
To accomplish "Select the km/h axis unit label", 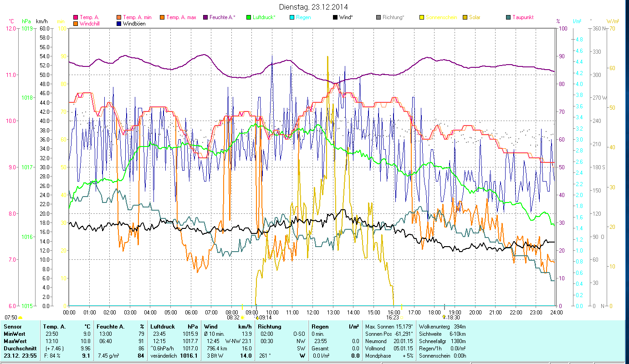I will (41, 21).
